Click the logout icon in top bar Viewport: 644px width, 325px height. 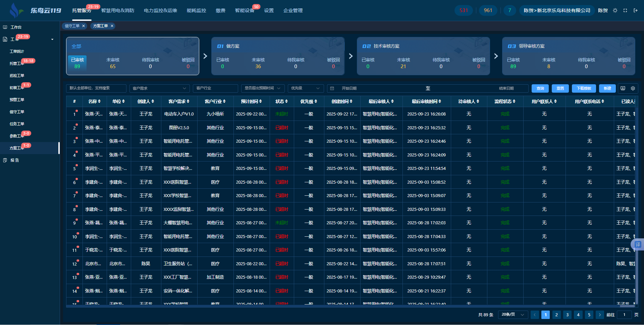[635, 10]
